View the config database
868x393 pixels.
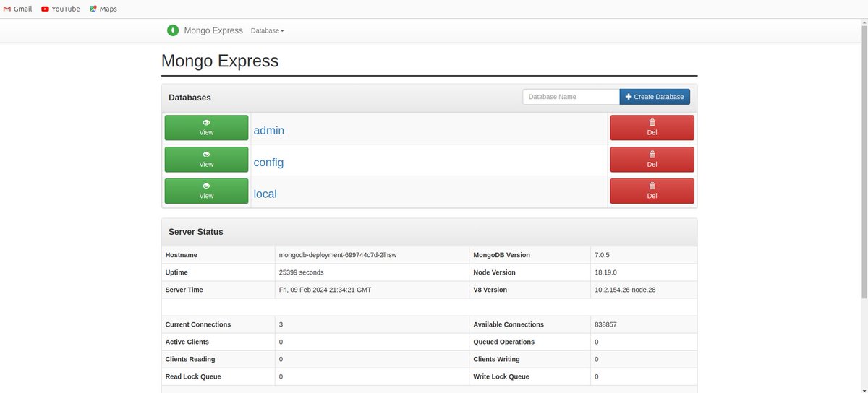tap(206, 160)
